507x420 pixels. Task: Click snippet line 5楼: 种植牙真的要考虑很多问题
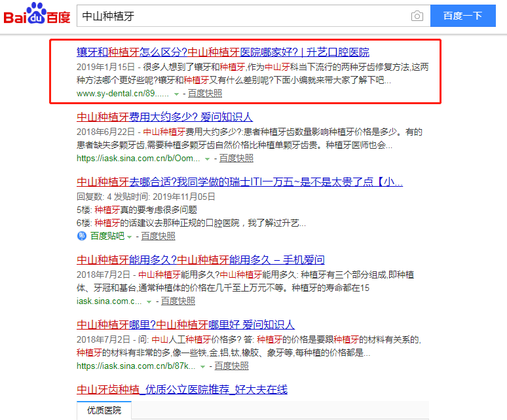tap(137, 210)
